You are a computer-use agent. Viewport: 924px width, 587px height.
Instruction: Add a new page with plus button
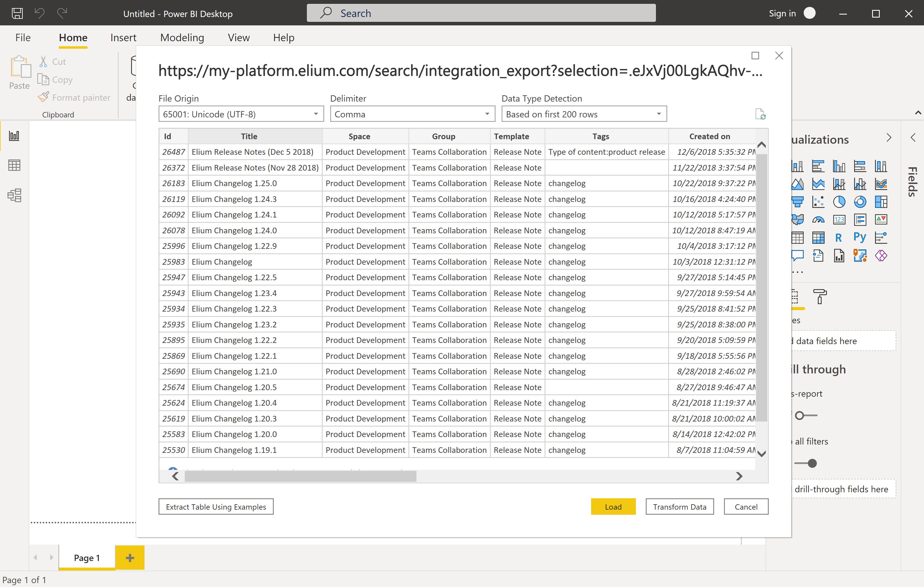point(130,558)
